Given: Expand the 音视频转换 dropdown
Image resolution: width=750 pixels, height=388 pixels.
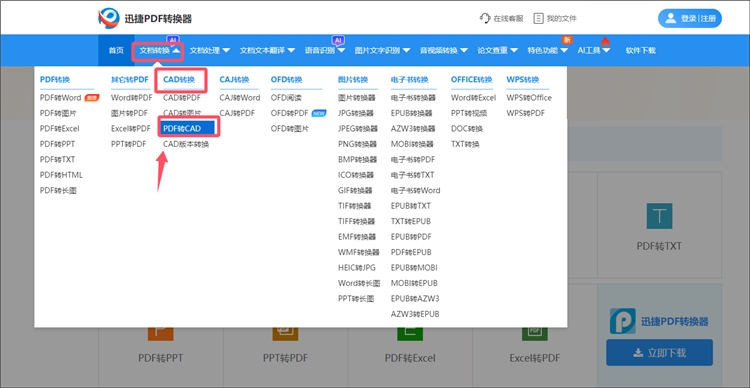Looking at the screenshot, I should tap(443, 50).
